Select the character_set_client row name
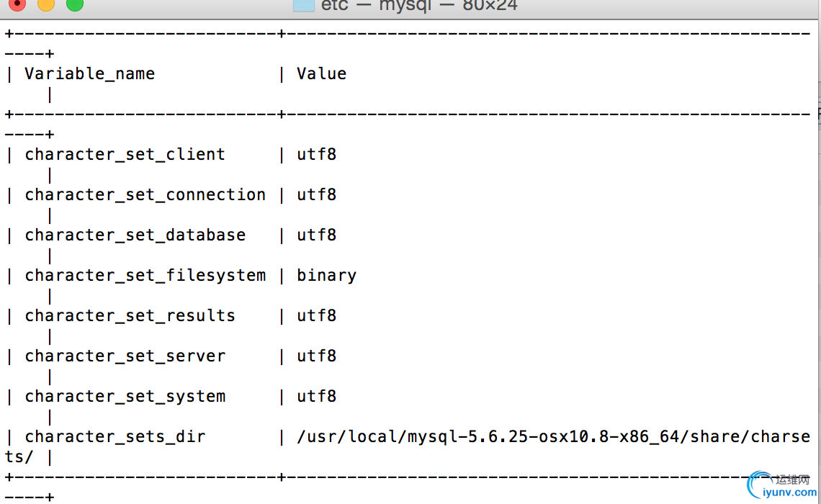 [125, 154]
